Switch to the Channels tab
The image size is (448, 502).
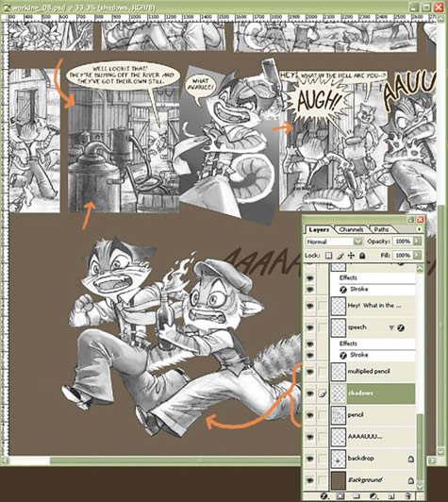point(351,229)
